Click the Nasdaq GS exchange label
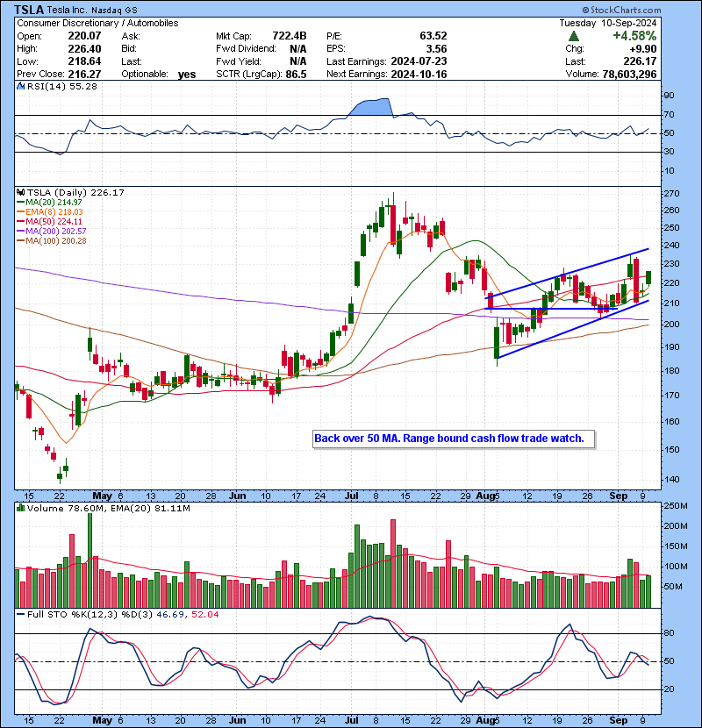 coord(114,11)
